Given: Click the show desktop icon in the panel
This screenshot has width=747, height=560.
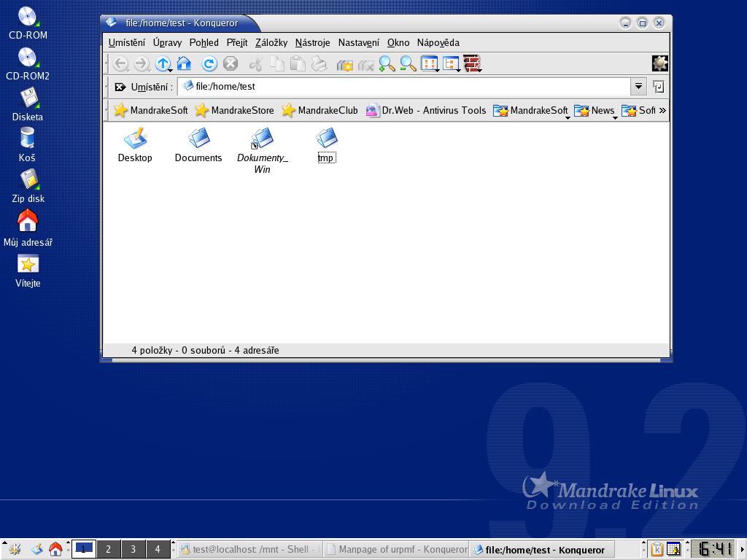Looking at the screenshot, I should point(36,549).
